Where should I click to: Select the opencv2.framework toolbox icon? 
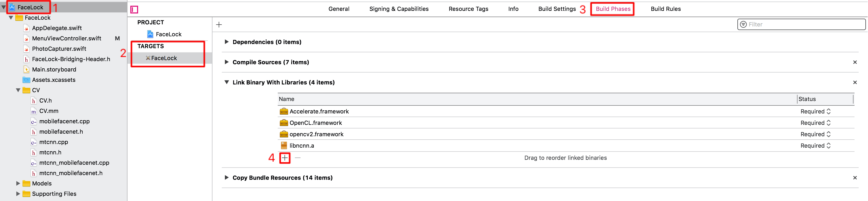[x=284, y=134]
